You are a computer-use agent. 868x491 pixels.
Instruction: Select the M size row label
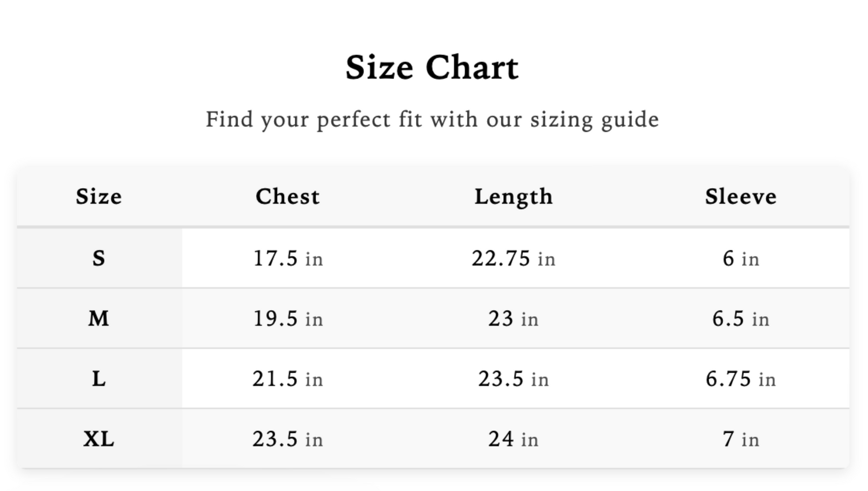pos(99,318)
